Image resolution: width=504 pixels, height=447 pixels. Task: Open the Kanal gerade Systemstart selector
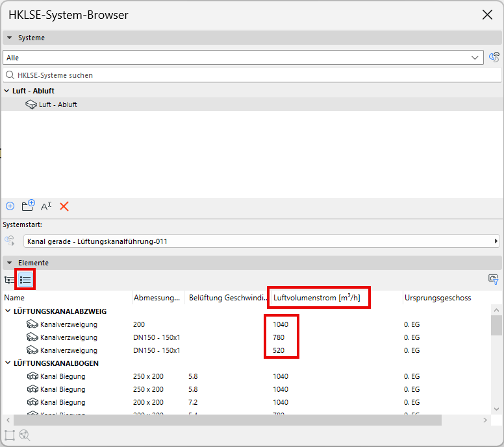click(x=261, y=241)
